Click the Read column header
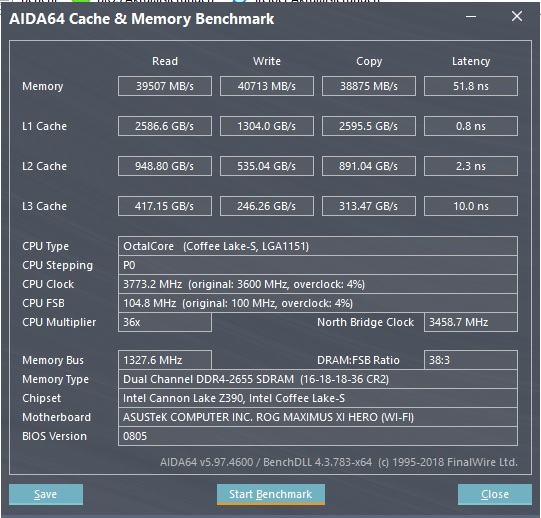 (165, 61)
